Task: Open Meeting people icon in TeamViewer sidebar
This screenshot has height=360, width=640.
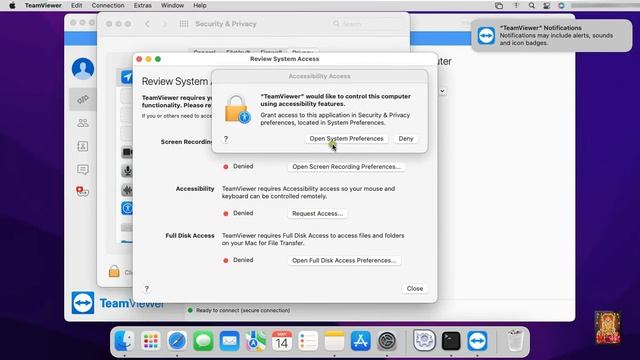Action: tap(83, 122)
